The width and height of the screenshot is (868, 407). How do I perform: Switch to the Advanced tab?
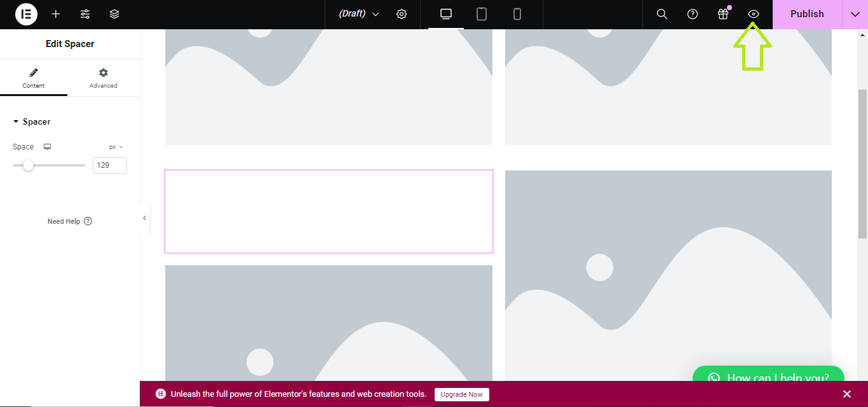tap(104, 78)
